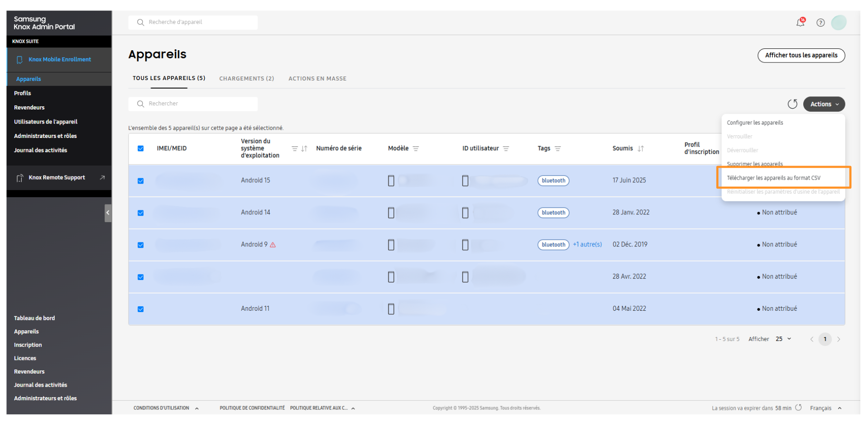Open Licences in lower sidebar
This screenshot has width=868, height=427.
(25, 358)
